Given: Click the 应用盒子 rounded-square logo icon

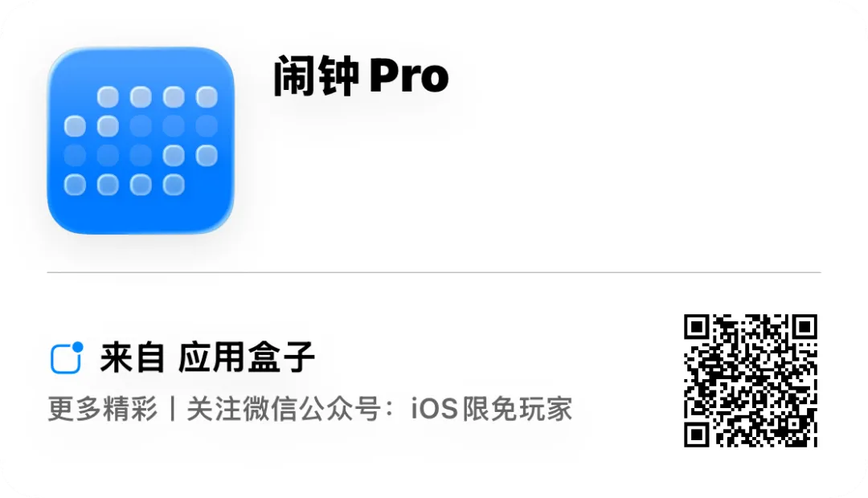Looking at the screenshot, I should click(66, 358).
